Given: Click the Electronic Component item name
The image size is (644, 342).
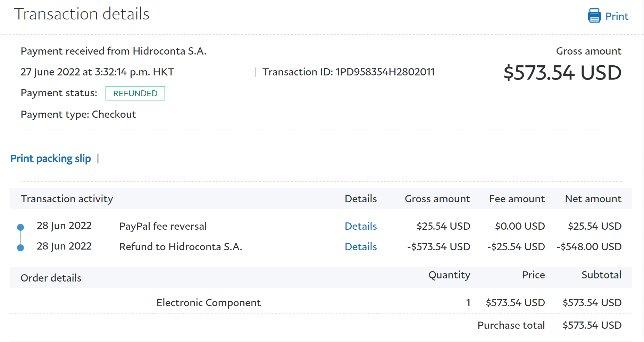Looking at the screenshot, I should point(208,303).
